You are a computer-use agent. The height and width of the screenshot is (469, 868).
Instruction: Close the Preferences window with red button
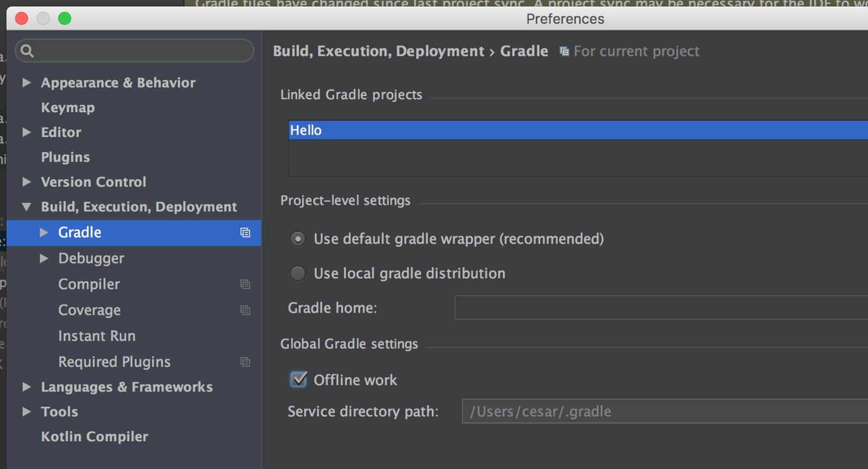point(22,18)
